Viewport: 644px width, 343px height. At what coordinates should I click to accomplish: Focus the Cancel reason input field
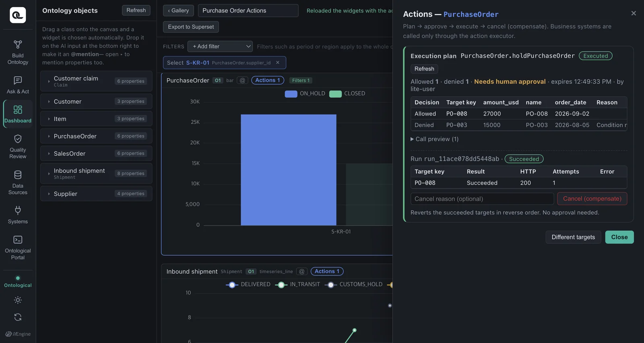click(x=482, y=199)
